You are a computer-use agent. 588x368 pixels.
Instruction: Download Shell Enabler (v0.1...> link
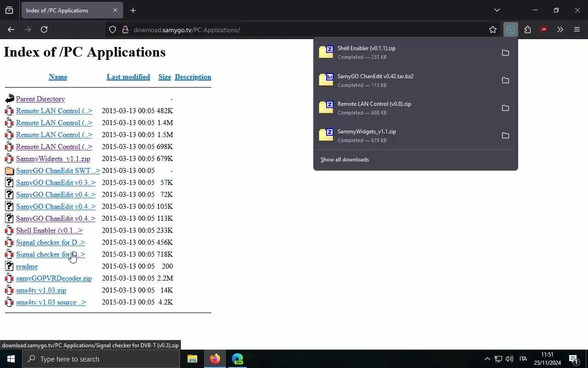(x=49, y=230)
